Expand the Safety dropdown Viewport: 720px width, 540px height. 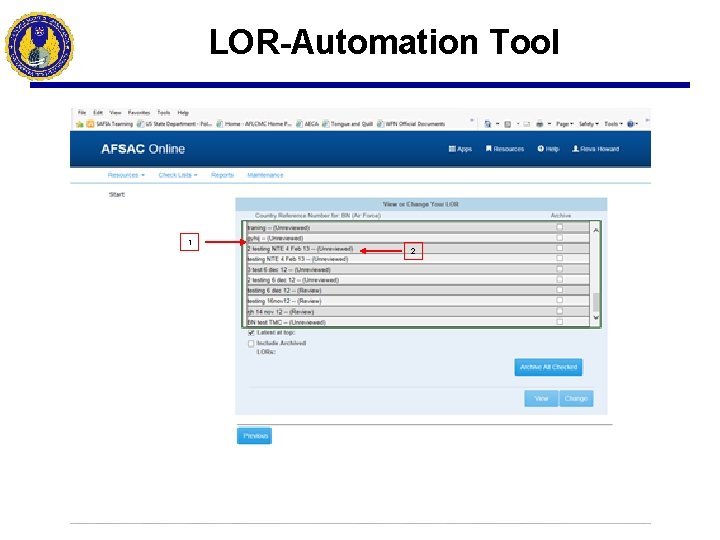589,124
